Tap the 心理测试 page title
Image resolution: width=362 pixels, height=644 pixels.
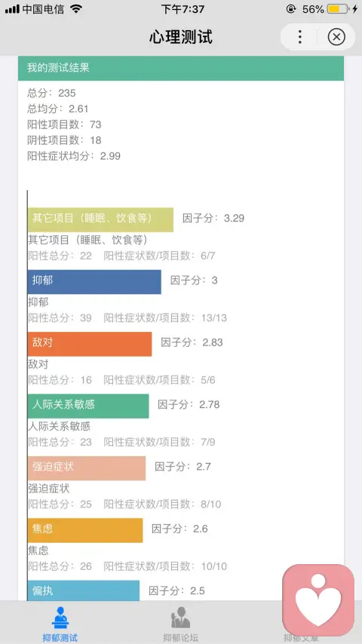click(x=181, y=37)
